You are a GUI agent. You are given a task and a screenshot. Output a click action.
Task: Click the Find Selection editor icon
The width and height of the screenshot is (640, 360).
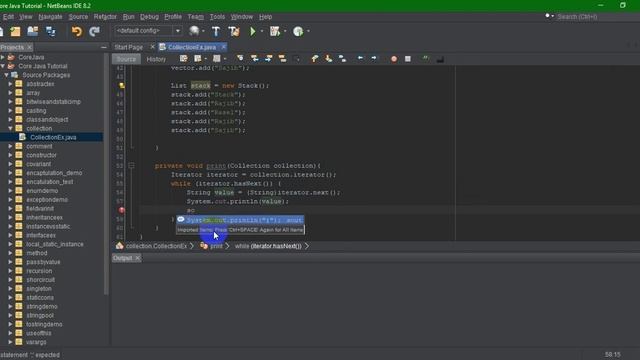[x=240, y=59]
